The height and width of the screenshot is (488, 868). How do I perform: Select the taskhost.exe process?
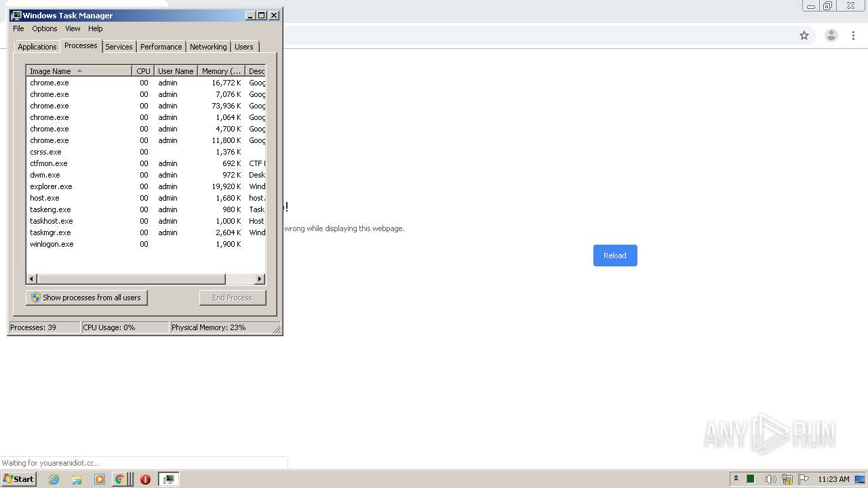point(146,221)
